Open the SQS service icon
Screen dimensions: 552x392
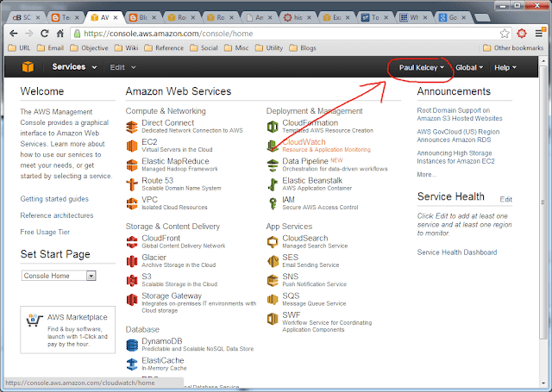[273, 300]
